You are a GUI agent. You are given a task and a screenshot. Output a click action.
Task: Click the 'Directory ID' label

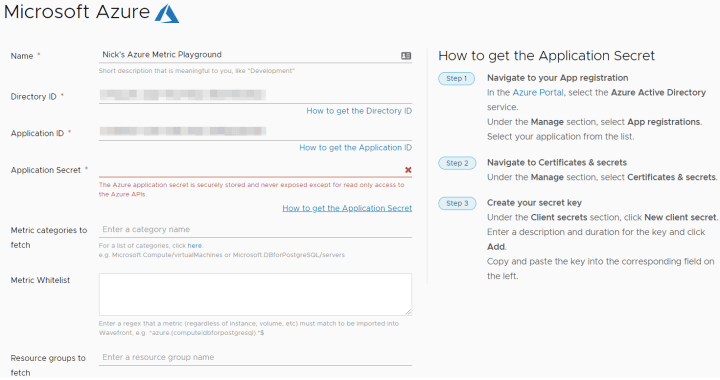(34, 97)
